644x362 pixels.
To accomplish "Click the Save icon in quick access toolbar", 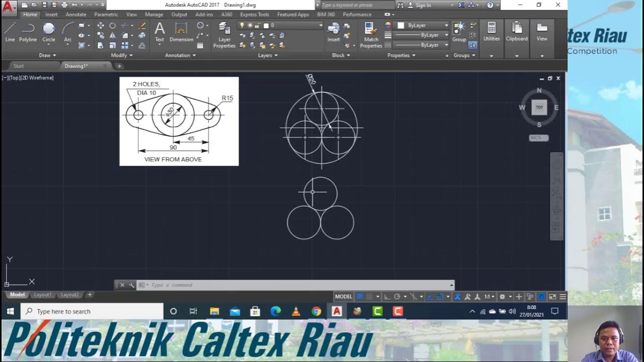I will point(44,5).
